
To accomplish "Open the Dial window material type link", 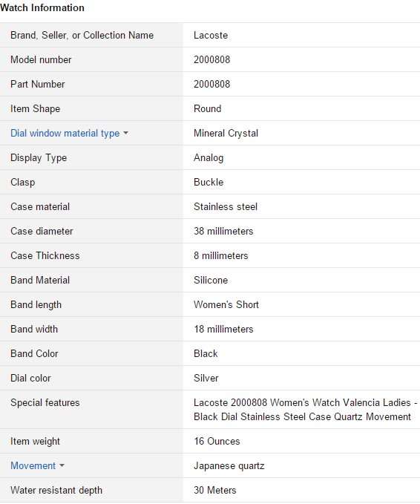I will pos(65,134).
